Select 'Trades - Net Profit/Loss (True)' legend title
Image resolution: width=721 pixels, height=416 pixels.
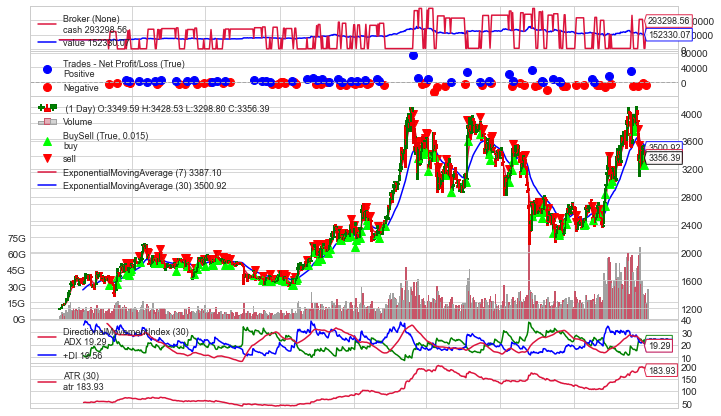click(x=124, y=64)
